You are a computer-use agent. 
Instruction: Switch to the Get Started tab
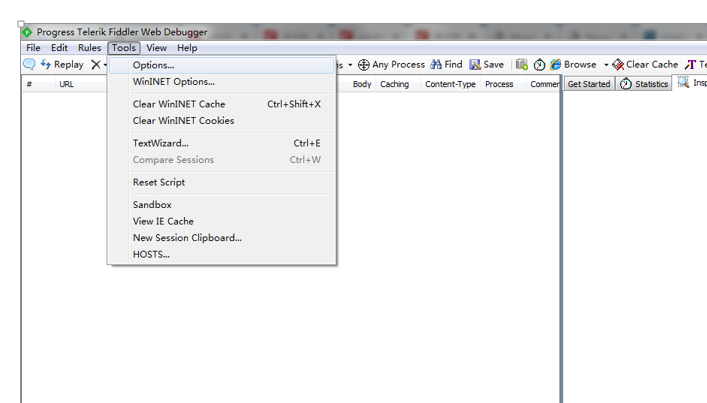click(589, 84)
